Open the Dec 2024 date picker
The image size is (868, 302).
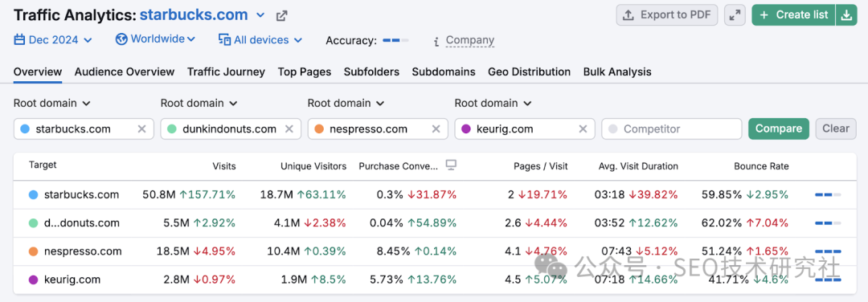(53, 40)
